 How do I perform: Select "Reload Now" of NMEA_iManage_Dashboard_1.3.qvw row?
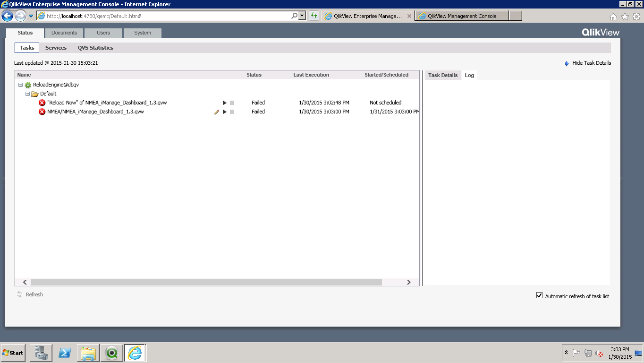tap(217, 103)
